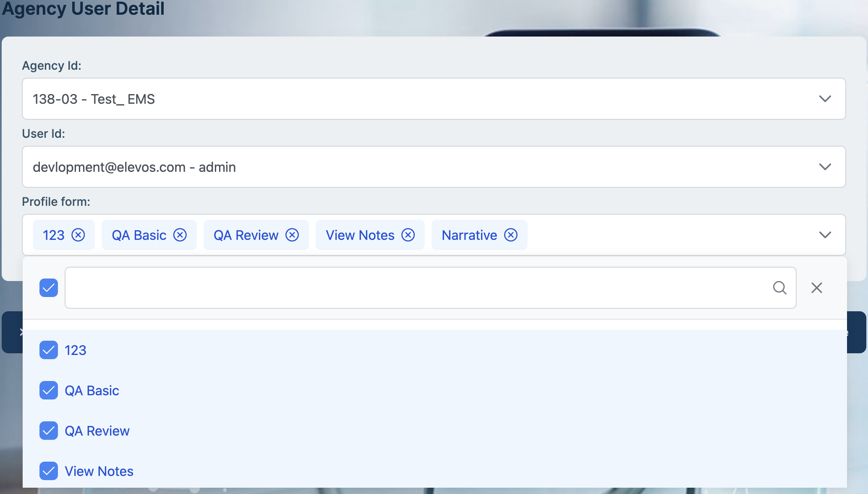Remove the View Notes chip
Screen dimensions: 868x494
click(408, 235)
